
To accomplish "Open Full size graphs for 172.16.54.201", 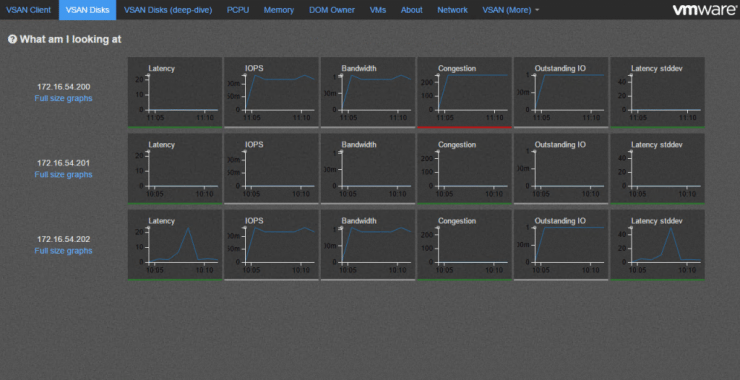I will tap(63, 174).
